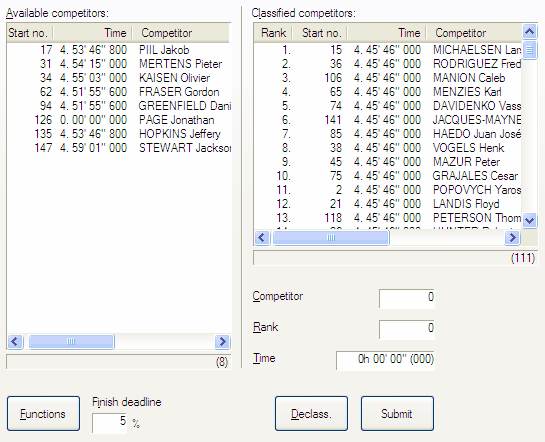Screen dimensions: 545x442
Task: Click right arrow of classified list horizontal scrollbar
Action: click(512, 238)
